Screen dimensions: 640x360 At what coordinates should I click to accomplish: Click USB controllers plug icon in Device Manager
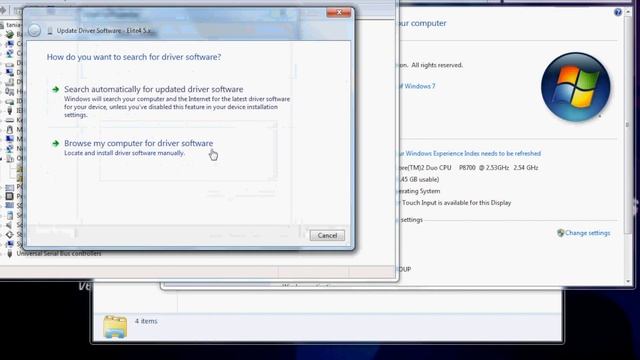[10, 254]
